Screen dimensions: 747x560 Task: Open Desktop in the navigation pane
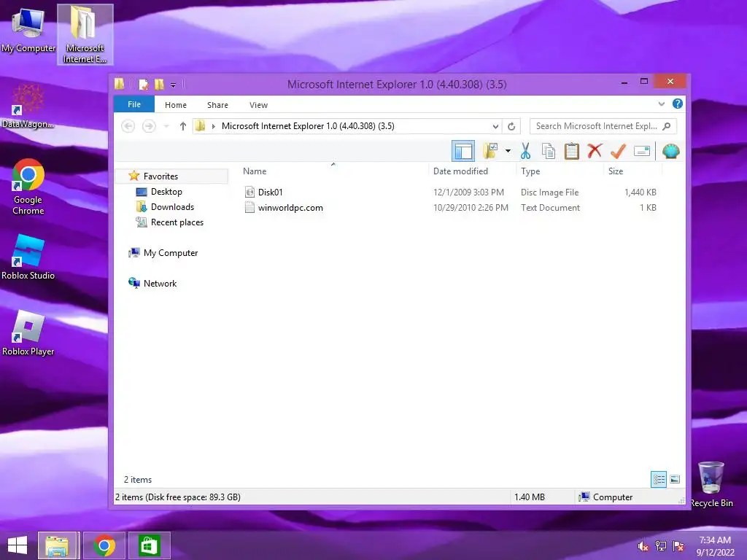point(166,192)
